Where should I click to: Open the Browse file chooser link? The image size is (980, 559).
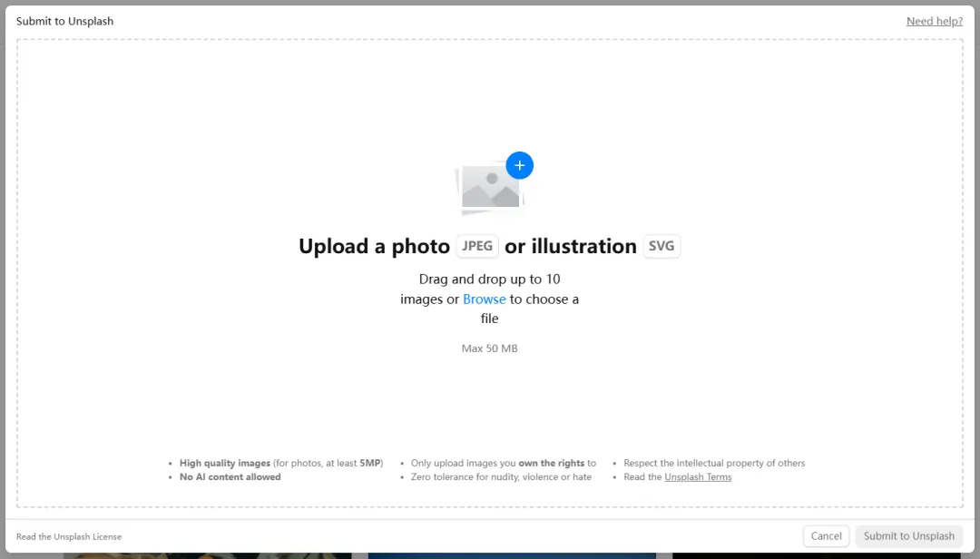pos(485,299)
